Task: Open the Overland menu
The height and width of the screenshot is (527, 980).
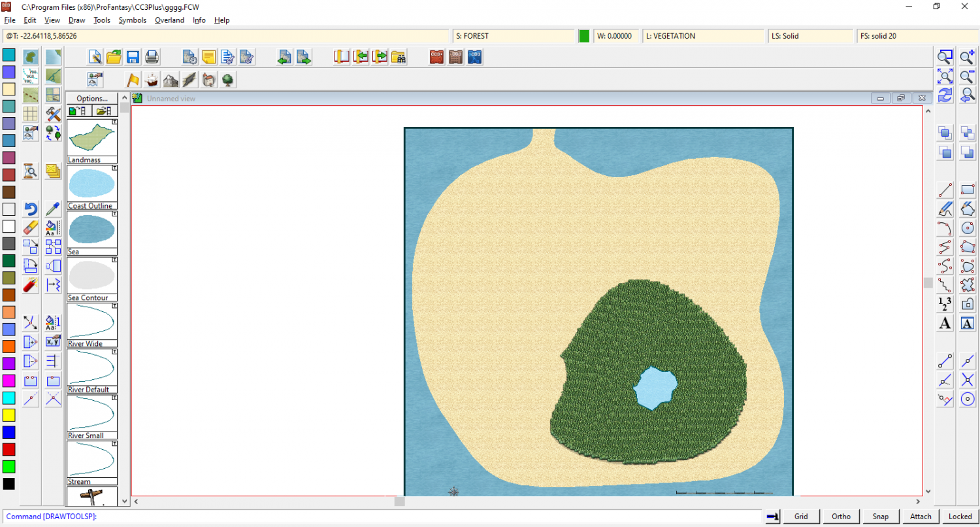Action: 169,20
